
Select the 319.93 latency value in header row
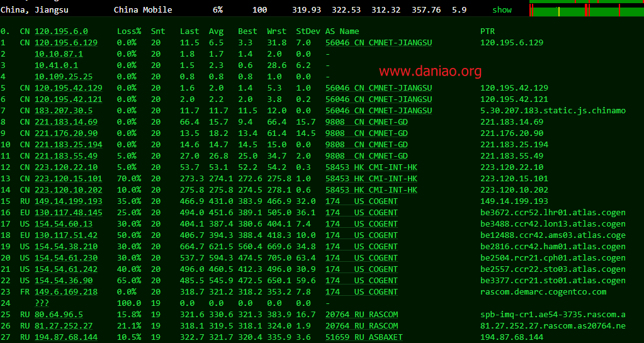[307, 10]
